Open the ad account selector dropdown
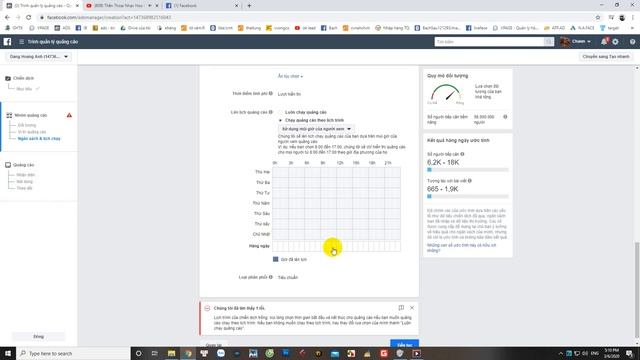Viewport: 640px width, 360px height. (39, 57)
